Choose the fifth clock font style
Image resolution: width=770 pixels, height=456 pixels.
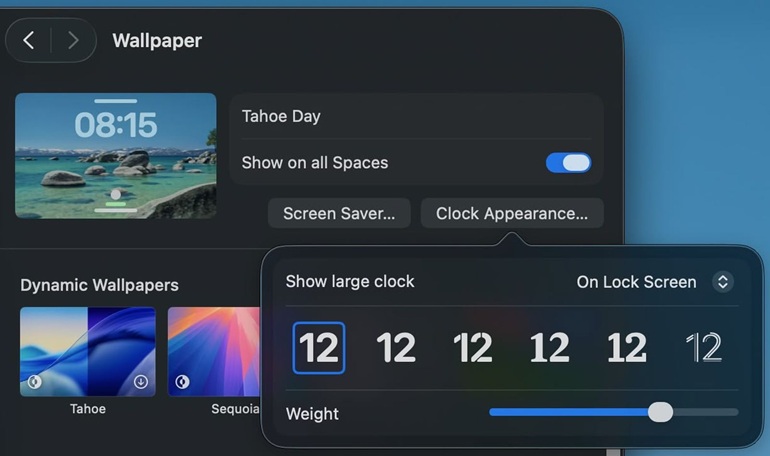click(627, 348)
